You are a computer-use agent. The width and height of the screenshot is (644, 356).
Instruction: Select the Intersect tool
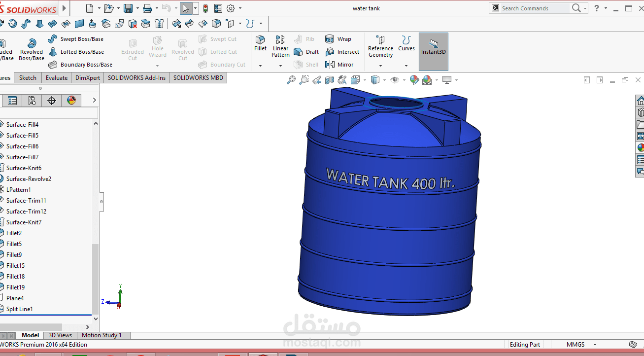point(342,52)
